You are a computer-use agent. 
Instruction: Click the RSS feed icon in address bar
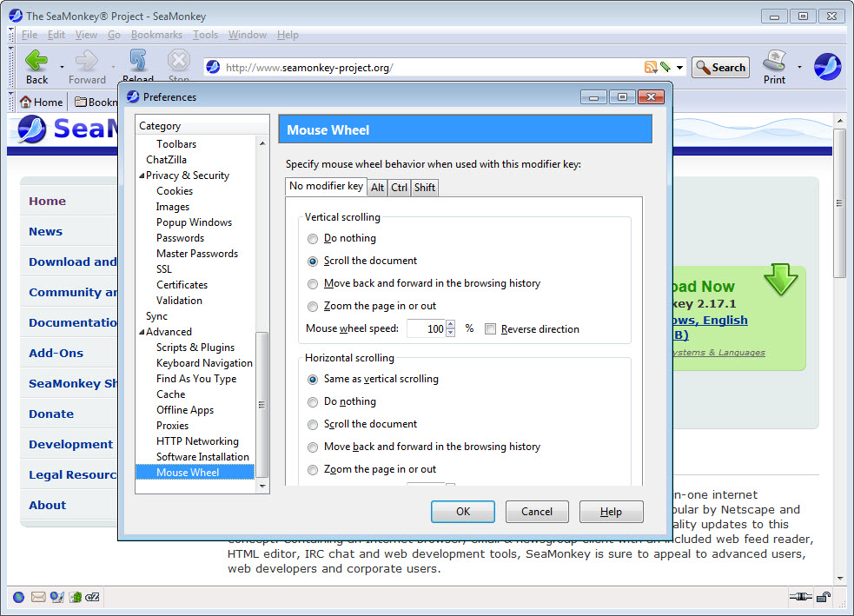click(651, 68)
